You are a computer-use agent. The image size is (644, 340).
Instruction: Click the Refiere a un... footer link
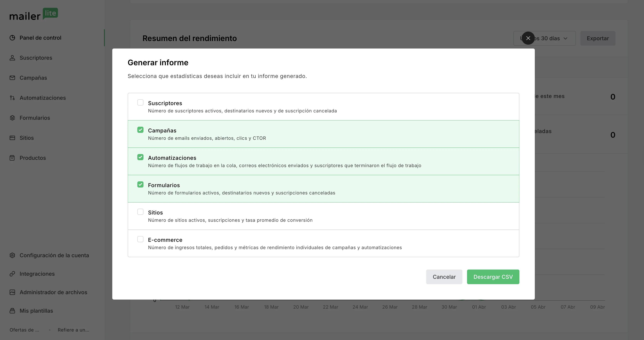point(73,330)
